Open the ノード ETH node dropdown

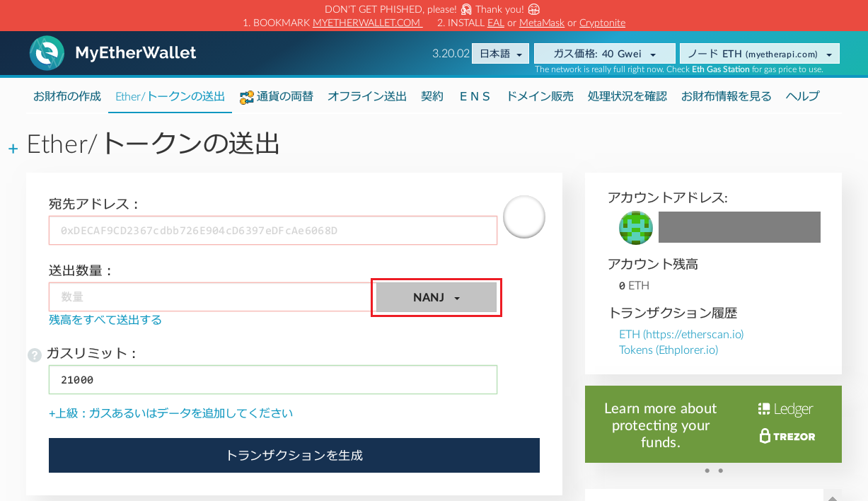click(x=759, y=54)
